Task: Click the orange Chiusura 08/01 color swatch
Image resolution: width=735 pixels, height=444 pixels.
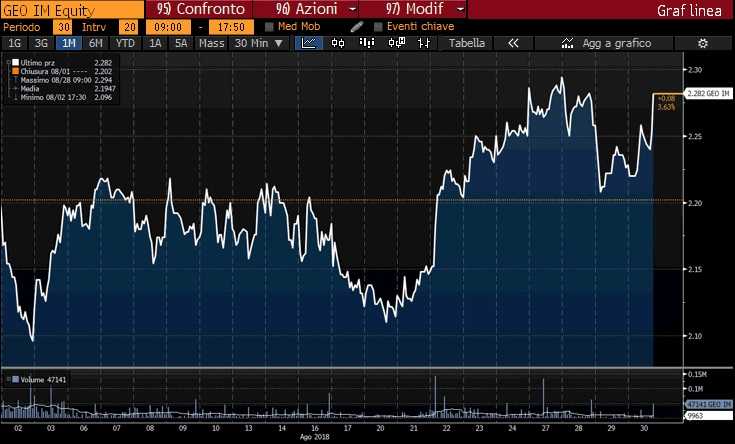Action: tap(15, 71)
